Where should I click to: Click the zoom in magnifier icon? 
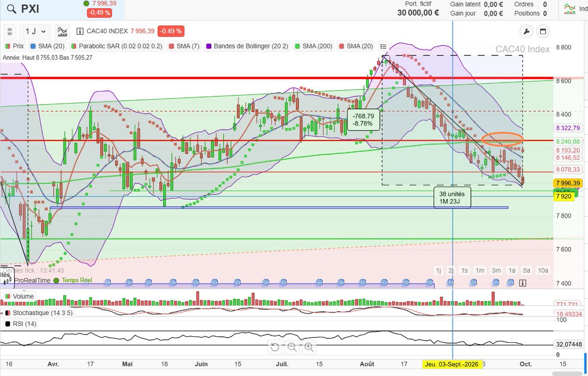(309, 347)
